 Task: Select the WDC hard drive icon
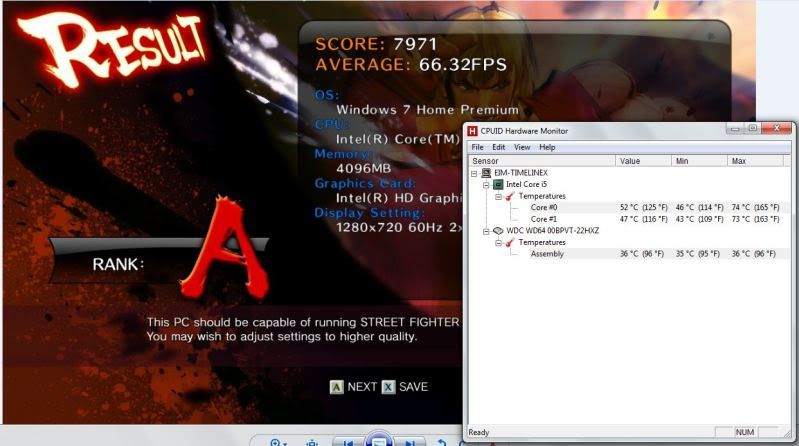(498, 231)
